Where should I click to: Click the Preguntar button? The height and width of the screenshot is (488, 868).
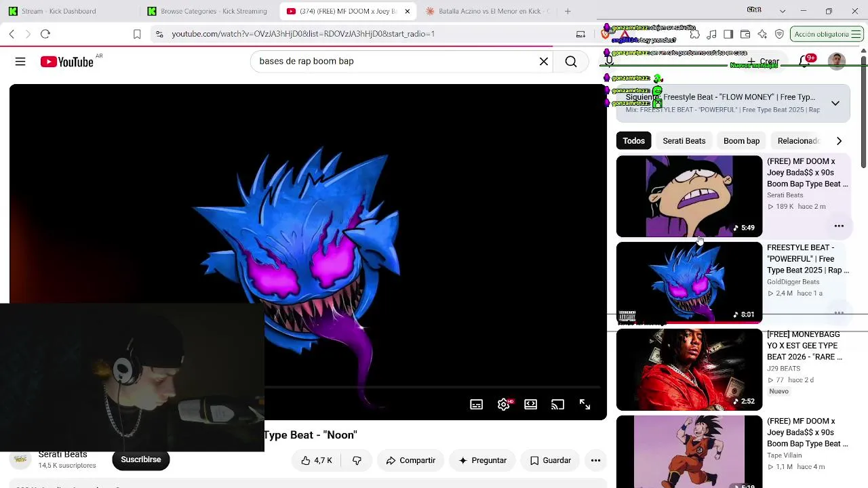[482, 460]
